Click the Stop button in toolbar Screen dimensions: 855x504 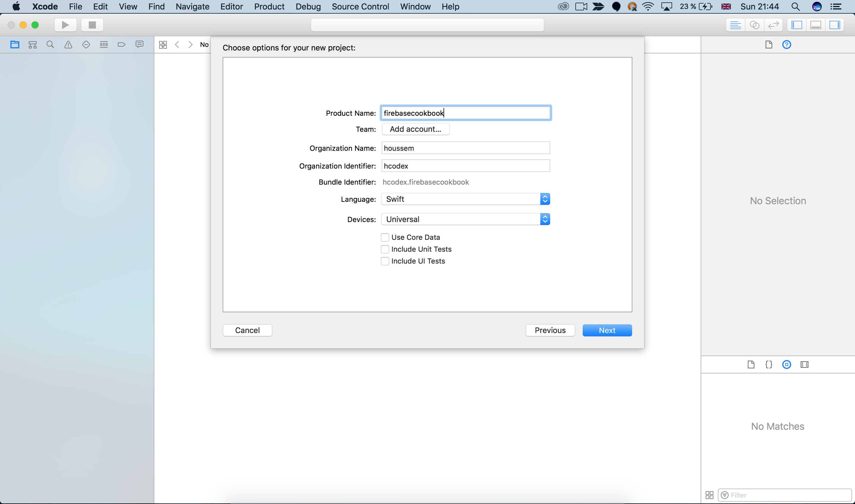point(92,25)
